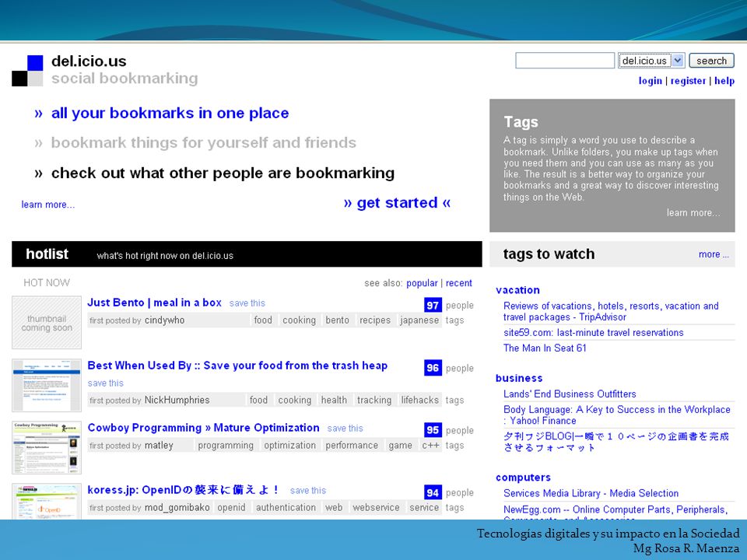Click the Best When Used By thumbnail
The image size is (747, 560).
tap(47, 385)
